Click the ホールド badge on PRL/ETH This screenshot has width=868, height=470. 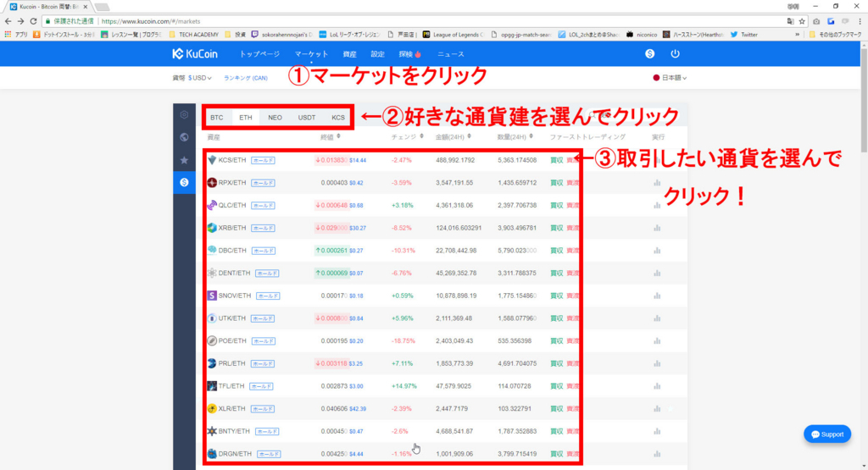point(263,364)
